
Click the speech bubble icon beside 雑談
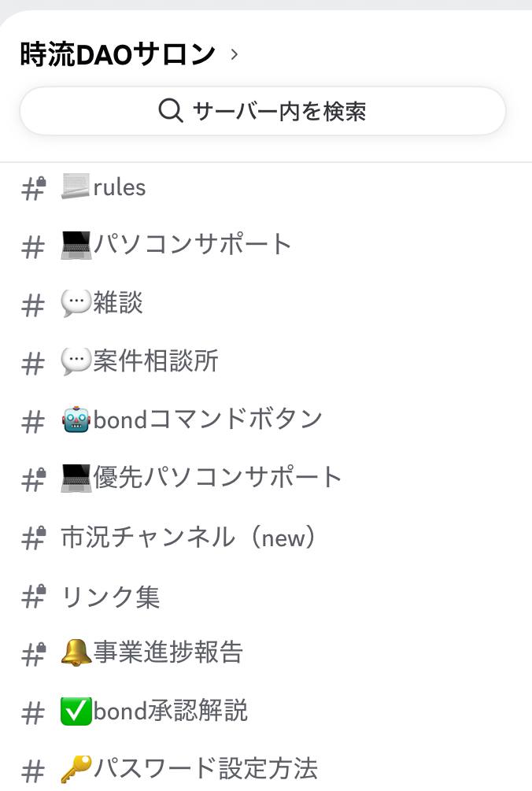click(76, 304)
